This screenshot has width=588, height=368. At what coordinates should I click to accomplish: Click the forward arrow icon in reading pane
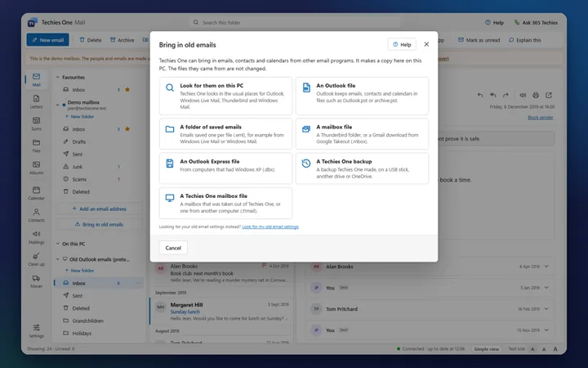506,95
